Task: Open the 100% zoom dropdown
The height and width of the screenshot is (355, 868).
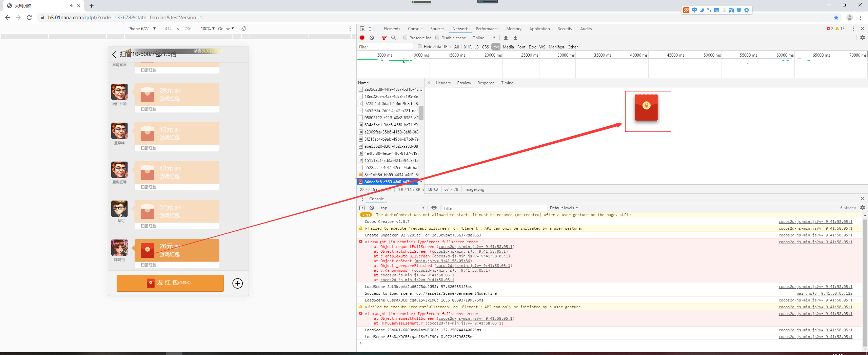Action: click(x=208, y=29)
